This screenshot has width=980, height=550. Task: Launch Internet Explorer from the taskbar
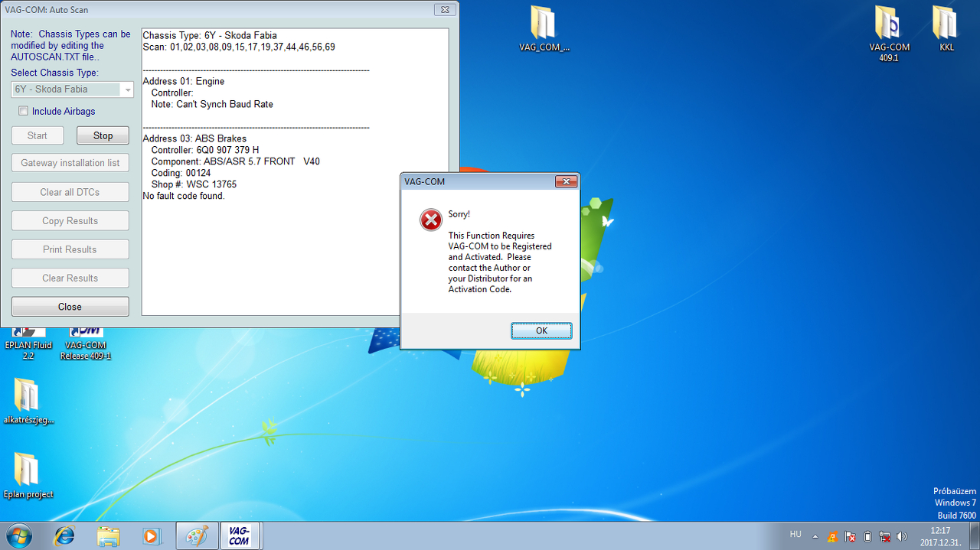pos(64,536)
